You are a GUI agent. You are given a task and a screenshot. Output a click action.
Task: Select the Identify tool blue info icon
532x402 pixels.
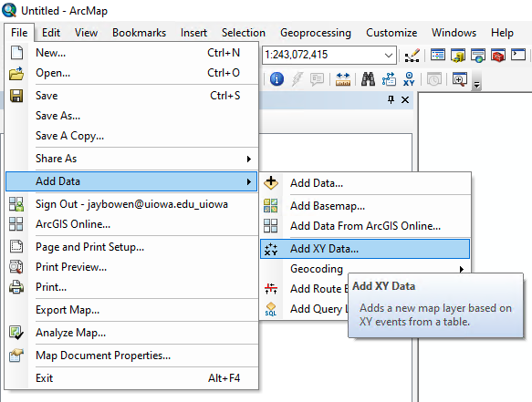pos(276,79)
